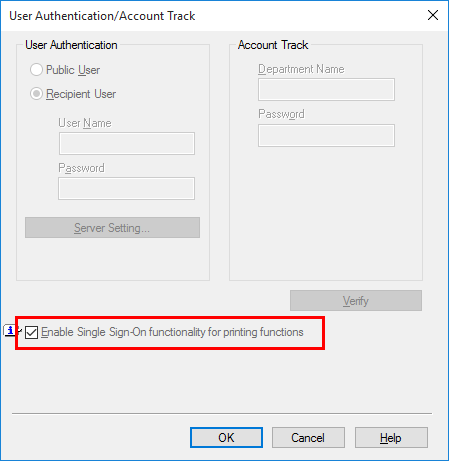Close the User Authentication/Account Track dialog
Image resolution: width=449 pixels, height=461 pixels.
coord(433,15)
